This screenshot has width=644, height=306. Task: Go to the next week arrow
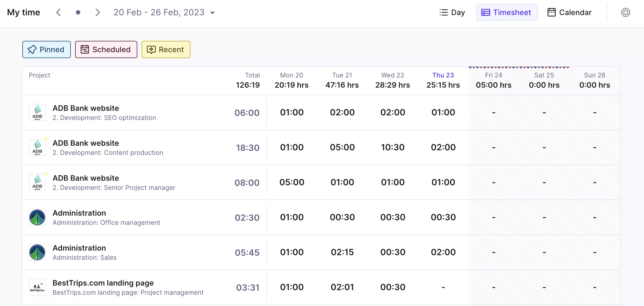coord(98,12)
